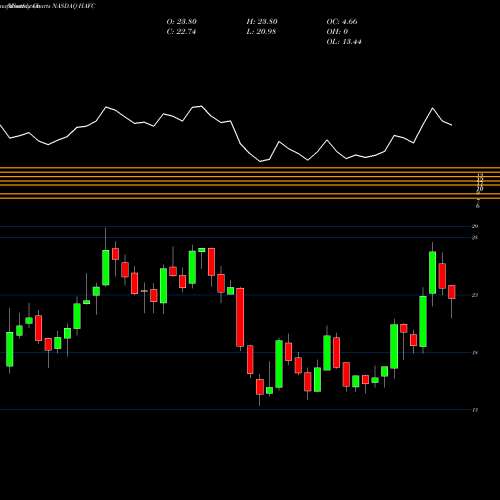Select the open price value O: 23.80
The image size is (500, 500).
click(182, 22)
